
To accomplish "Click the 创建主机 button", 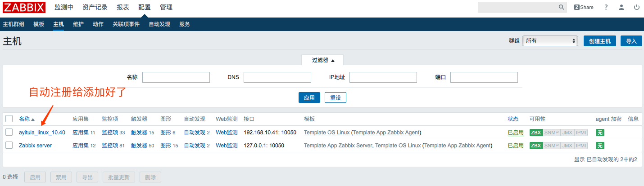I will (600, 41).
